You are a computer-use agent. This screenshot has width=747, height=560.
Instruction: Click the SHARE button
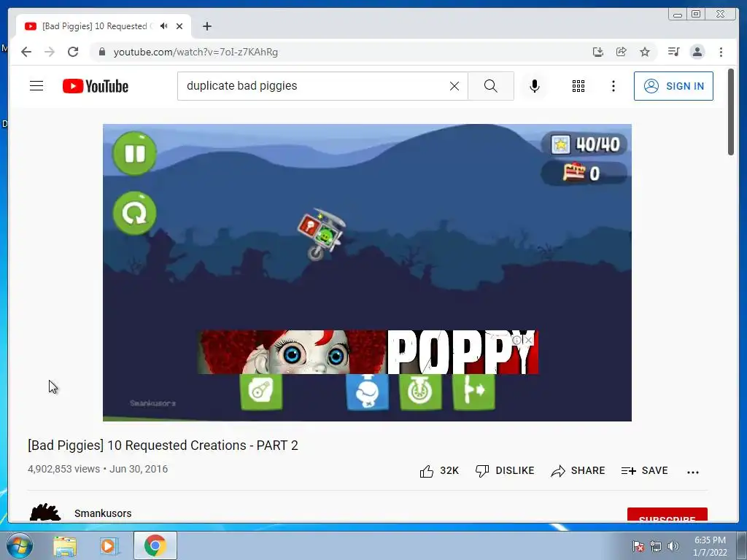pyautogui.click(x=578, y=470)
